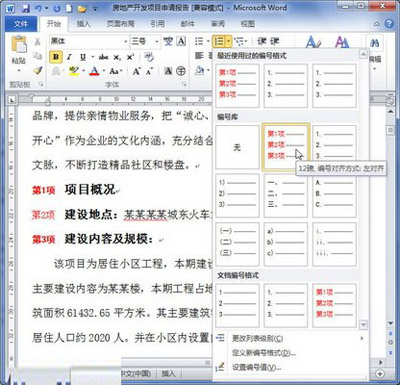Toggle Bold formatting
This screenshot has width=400, height=385.
[x=56, y=57]
